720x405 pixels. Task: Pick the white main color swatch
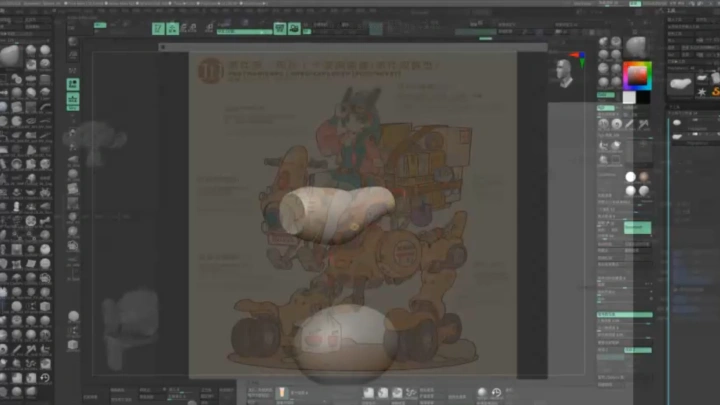[x=629, y=97]
